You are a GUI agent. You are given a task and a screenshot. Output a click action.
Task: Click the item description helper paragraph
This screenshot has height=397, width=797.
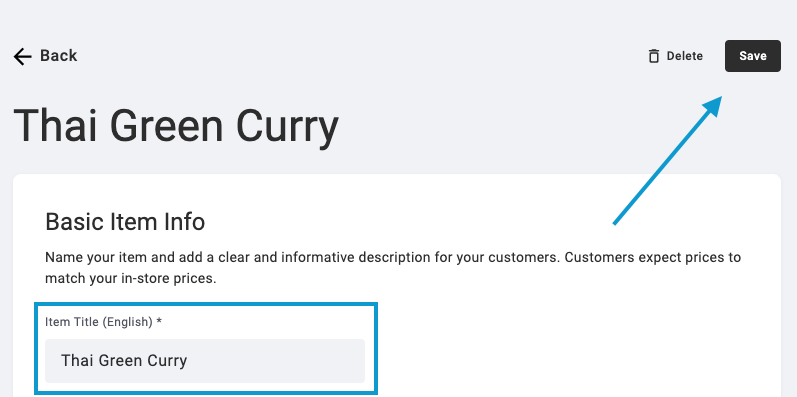point(393,268)
